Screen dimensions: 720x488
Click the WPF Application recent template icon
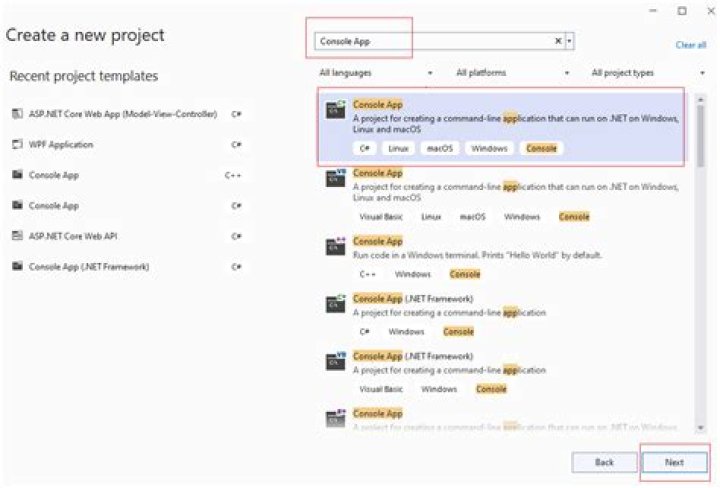click(x=17, y=144)
